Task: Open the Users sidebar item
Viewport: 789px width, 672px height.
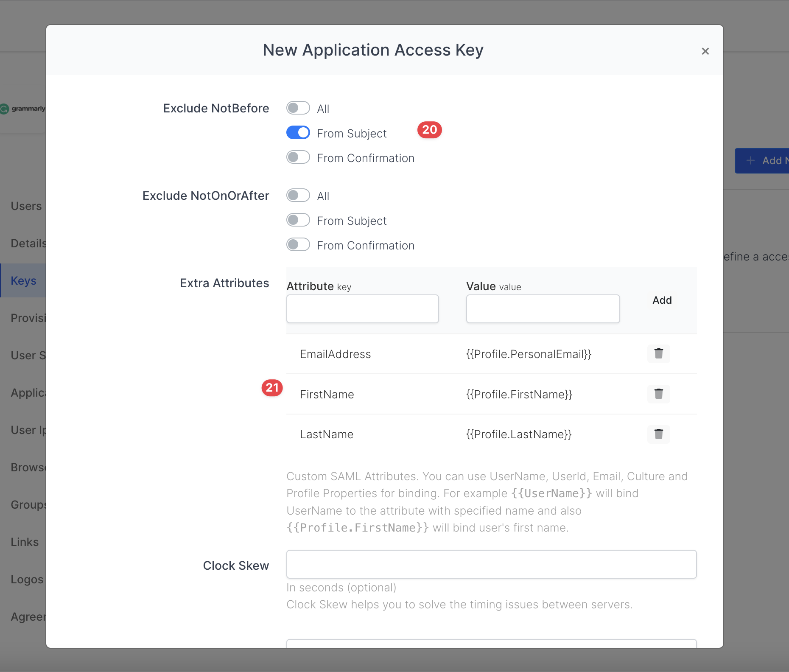Action: [26, 206]
